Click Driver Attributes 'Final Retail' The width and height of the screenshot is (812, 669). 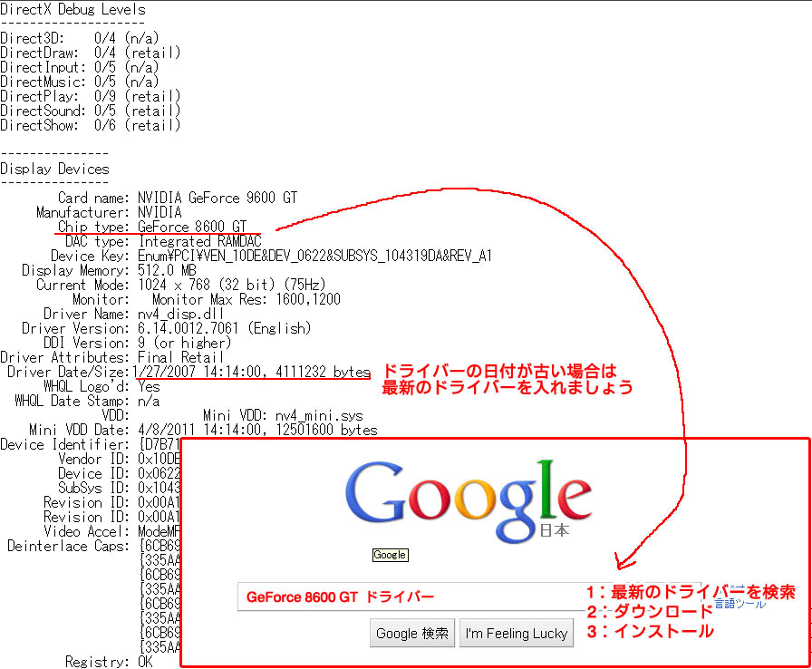click(x=180, y=357)
